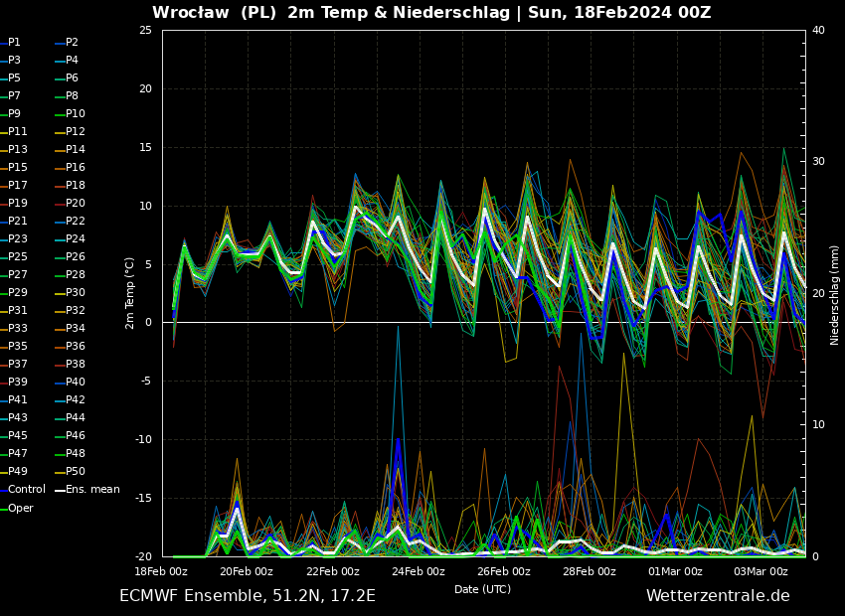Click the "18Feb 00z" date tick label
The height and width of the screenshot is (616, 845).
click(161, 572)
